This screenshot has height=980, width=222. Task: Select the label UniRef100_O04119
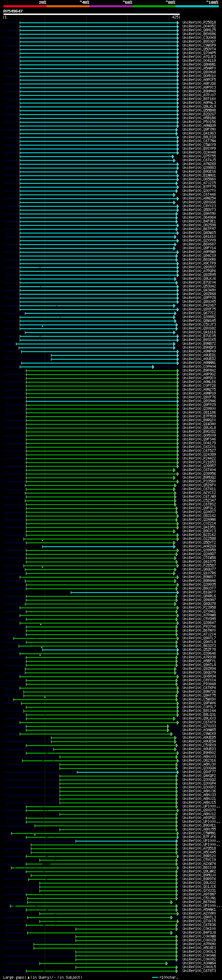199,60
